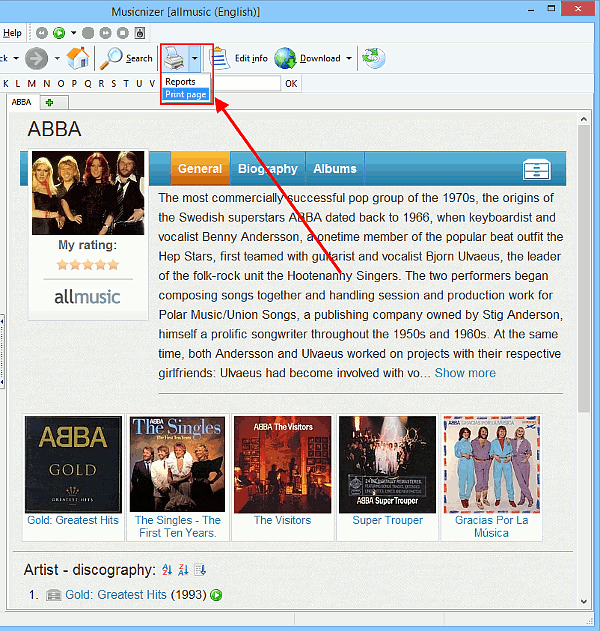Open the Help menu
This screenshot has width=600, height=631.
coord(12,33)
